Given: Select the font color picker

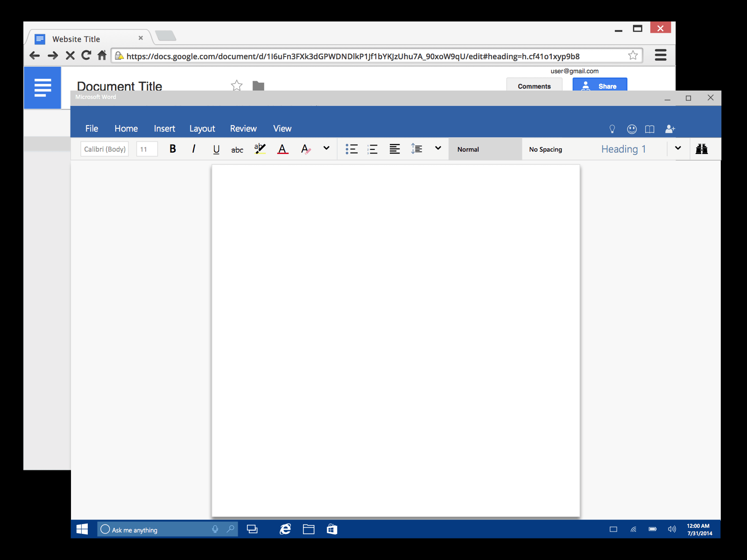Looking at the screenshot, I should tap(282, 149).
